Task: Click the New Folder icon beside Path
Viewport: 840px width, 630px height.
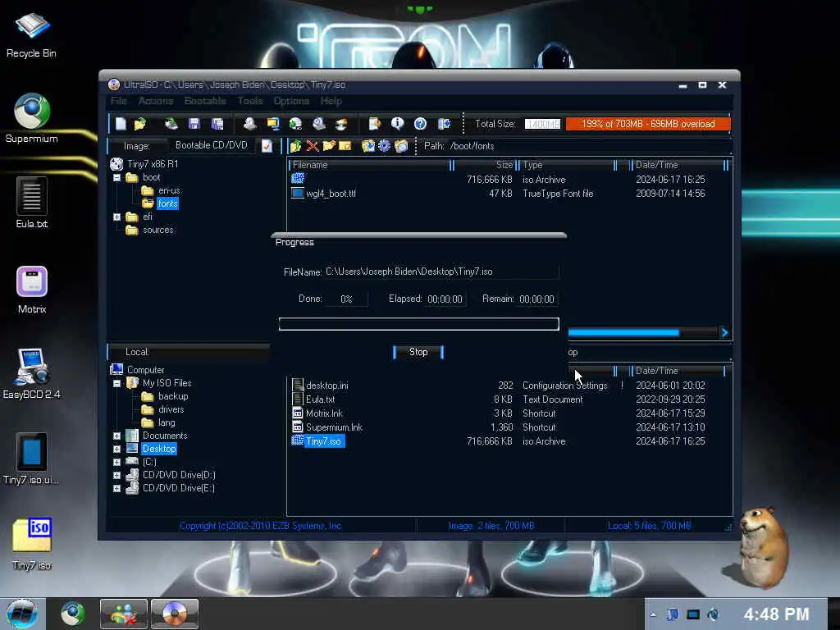Action: [329, 146]
